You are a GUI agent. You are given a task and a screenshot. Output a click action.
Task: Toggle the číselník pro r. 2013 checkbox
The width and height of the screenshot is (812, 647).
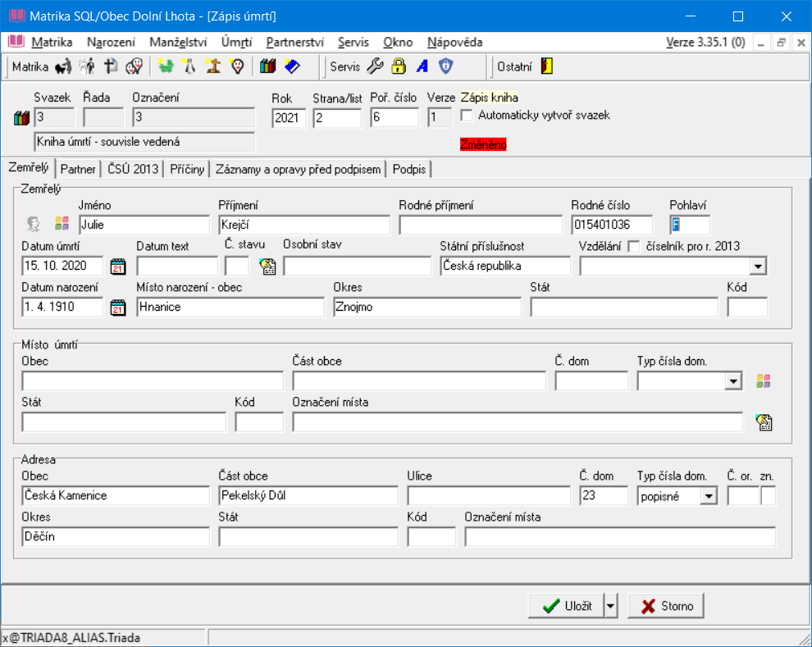[633, 246]
